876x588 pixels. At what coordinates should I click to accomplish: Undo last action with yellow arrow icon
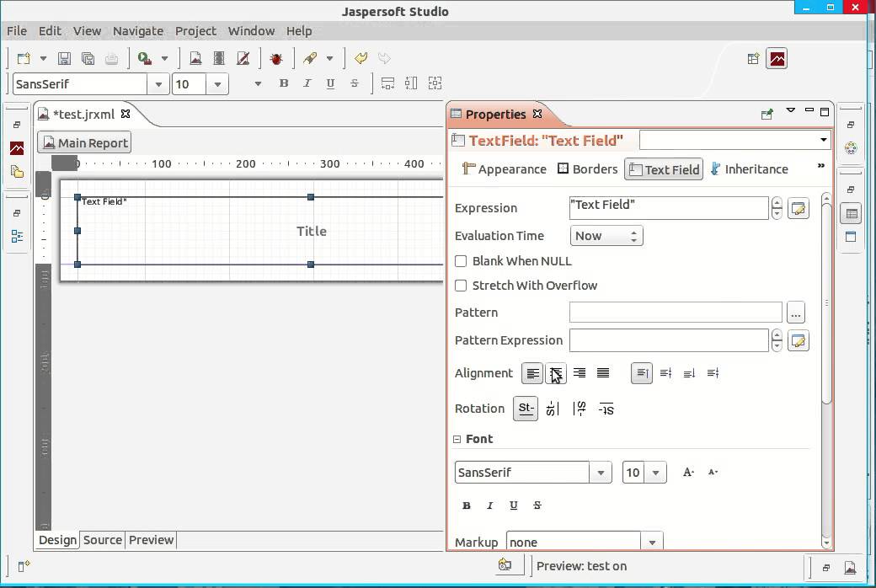point(361,58)
